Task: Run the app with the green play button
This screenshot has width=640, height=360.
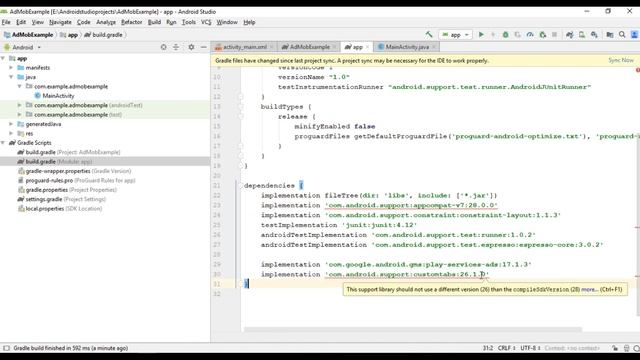Action: click(x=481, y=35)
